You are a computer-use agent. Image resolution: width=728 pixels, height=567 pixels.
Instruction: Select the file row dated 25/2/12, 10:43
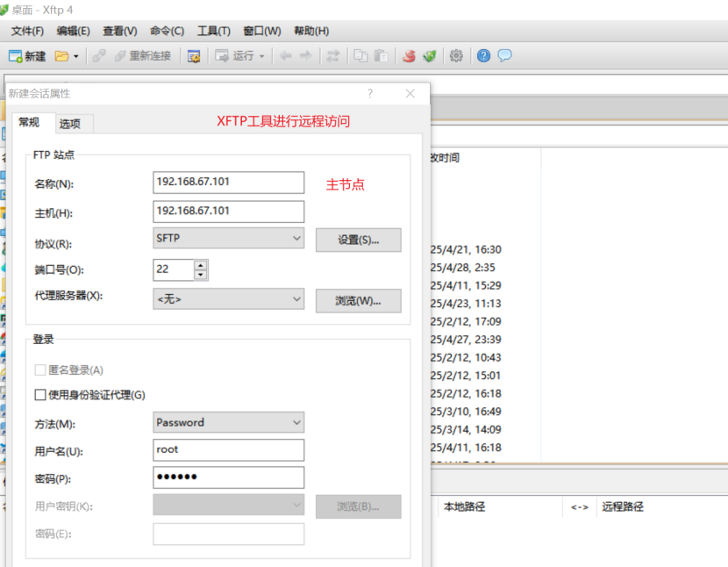click(466, 357)
